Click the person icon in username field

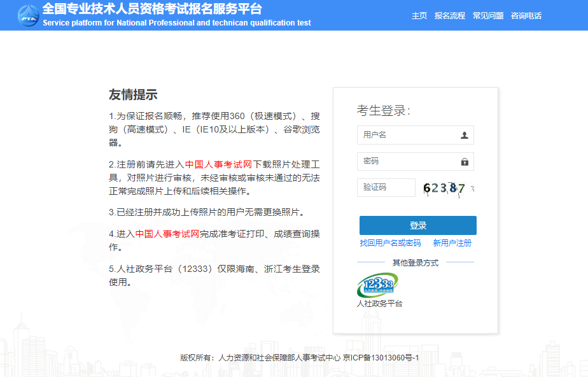464,136
